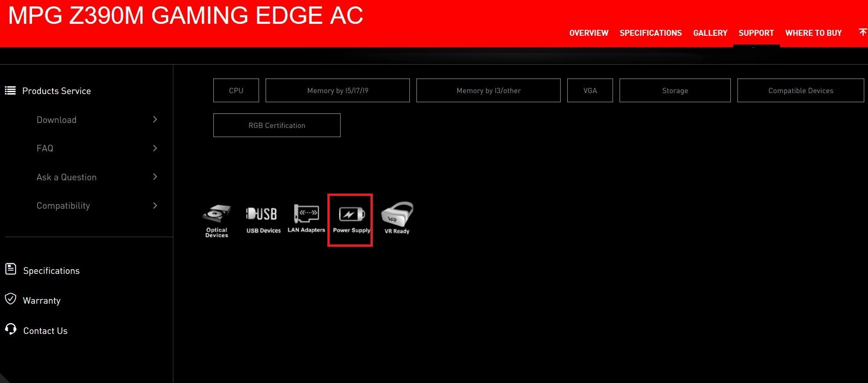This screenshot has height=383, width=868.
Task: Expand the FAQ section arrow
Action: (155, 148)
